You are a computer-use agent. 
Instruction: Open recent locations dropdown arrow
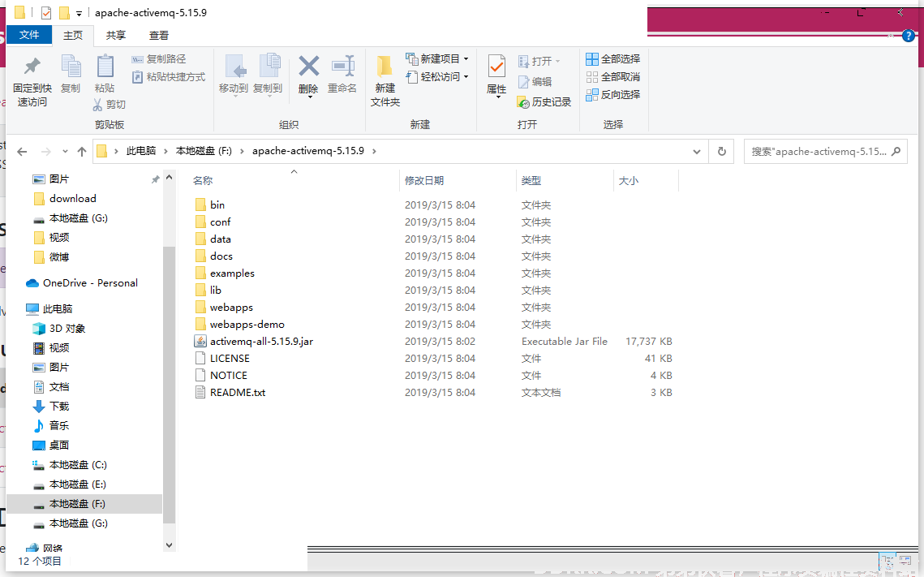(x=65, y=152)
